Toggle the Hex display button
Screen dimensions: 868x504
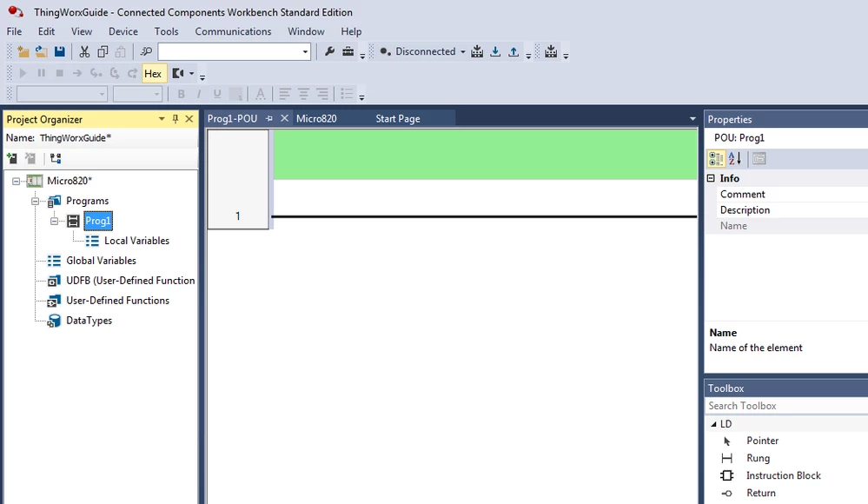(153, 73)
